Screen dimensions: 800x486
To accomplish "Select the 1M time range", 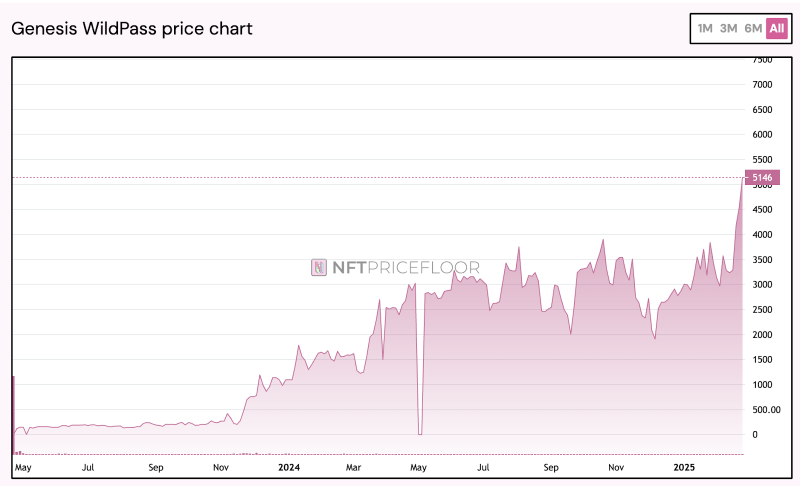I will click(x=705, y=28).
